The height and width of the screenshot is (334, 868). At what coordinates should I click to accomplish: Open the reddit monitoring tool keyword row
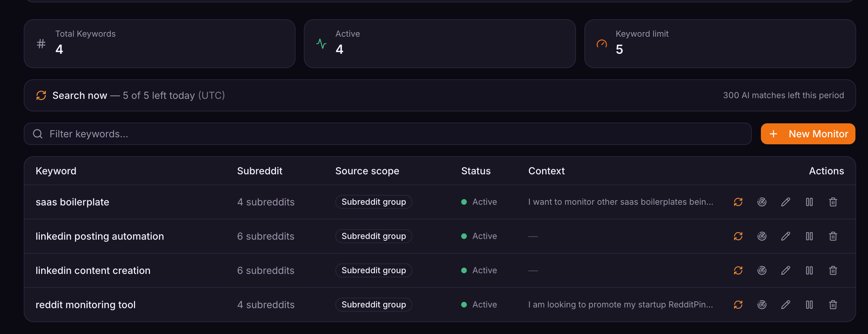click(440, 305)
